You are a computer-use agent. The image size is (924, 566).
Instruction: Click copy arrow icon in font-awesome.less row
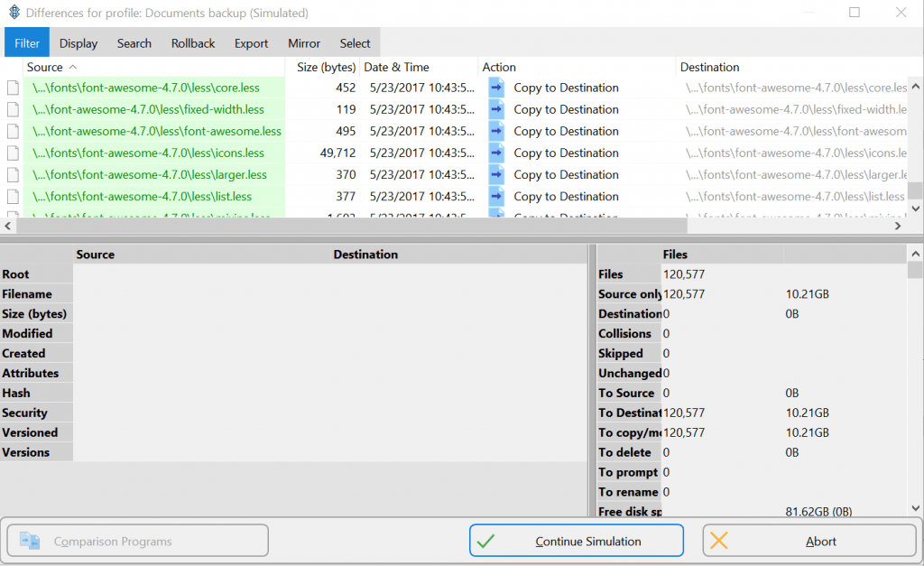496,131
